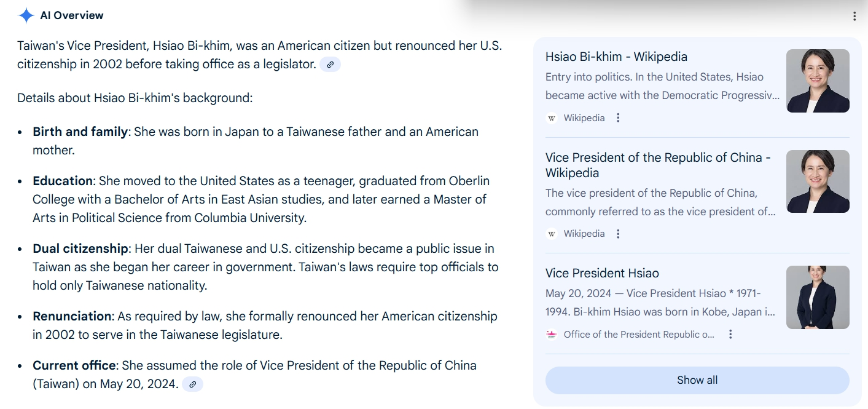Click the Vice President Hsiao full-body thumbnail

point(818,297)
